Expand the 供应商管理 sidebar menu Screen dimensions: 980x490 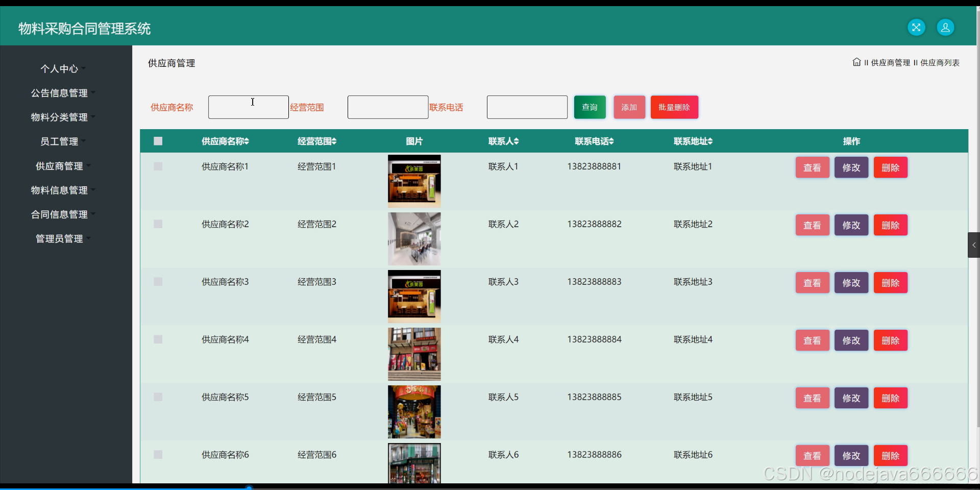coord(63,166)
